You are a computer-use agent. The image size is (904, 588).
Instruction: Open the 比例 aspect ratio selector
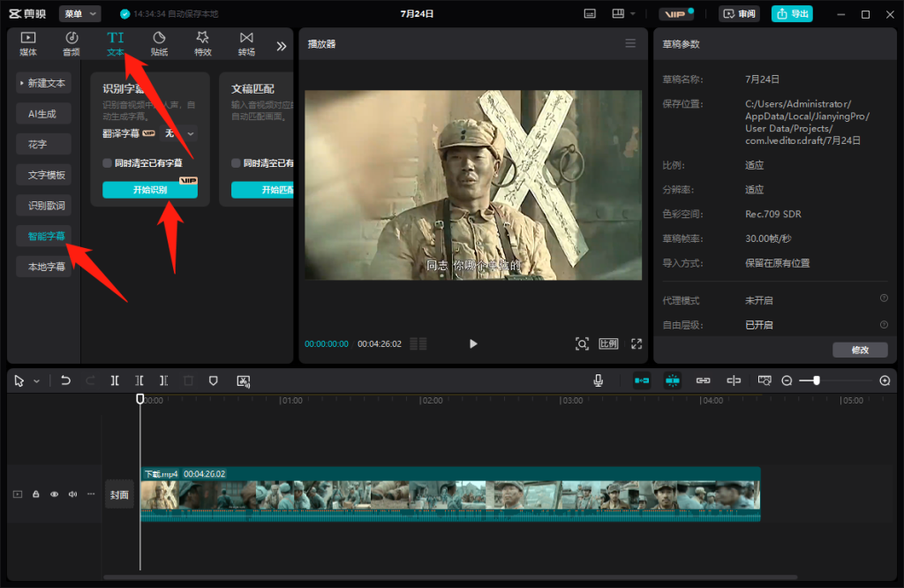(x=608, y=343)
